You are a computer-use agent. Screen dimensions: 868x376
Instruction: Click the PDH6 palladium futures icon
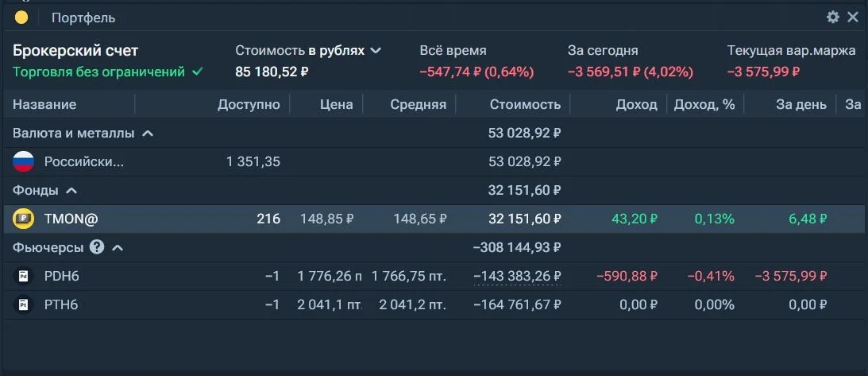(23, 276)
